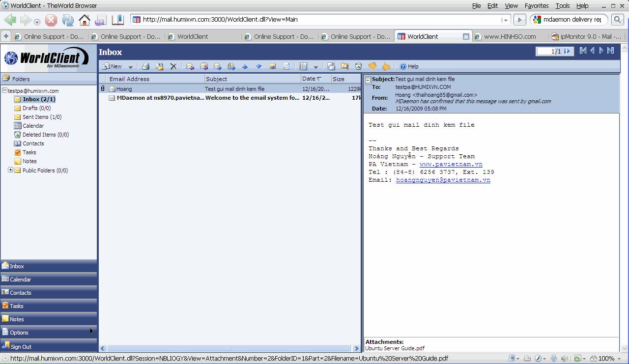The height and width of the screenshot is (364, 629).
Task: Open the Ubuntu Server Guide.pdf attachment
Action: point(395,348)
